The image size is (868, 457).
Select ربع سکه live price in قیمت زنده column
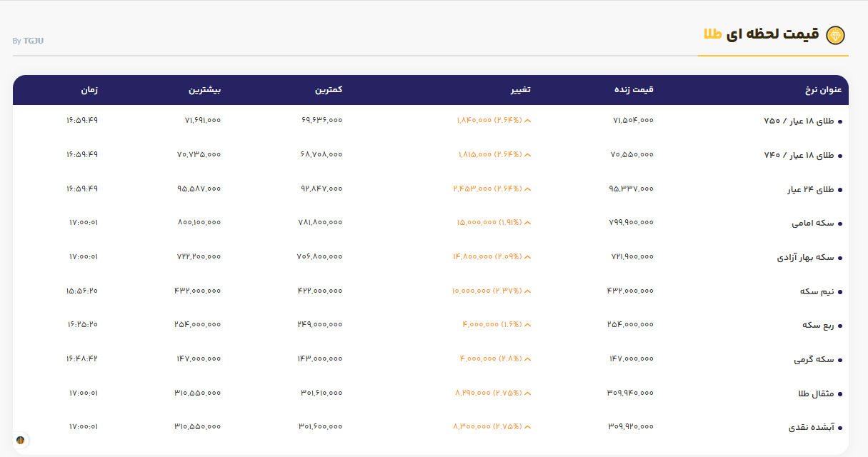coord(630,325)
